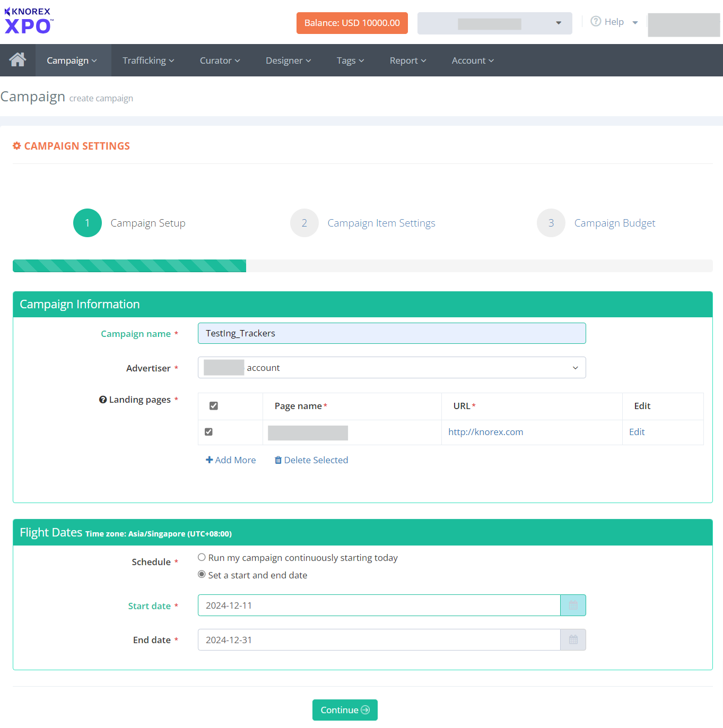
Task: Click the Landing pages help icon
Action: 103,400
